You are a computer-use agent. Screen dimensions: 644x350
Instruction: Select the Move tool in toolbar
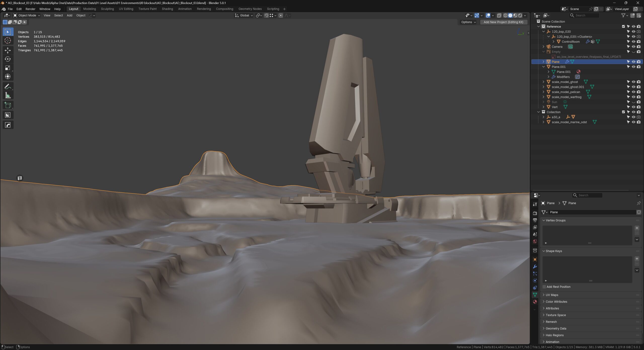coord(8,50)
